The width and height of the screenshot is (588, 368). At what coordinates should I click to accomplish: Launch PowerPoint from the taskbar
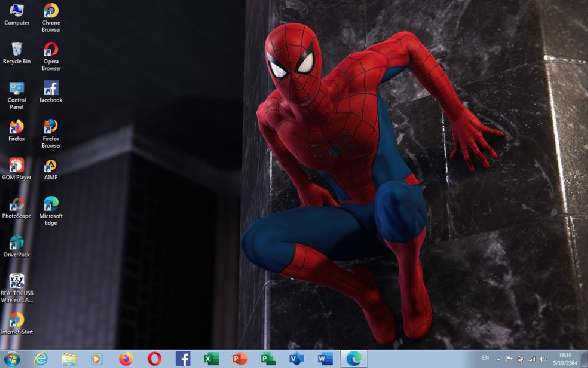click(x=239, y=359)
